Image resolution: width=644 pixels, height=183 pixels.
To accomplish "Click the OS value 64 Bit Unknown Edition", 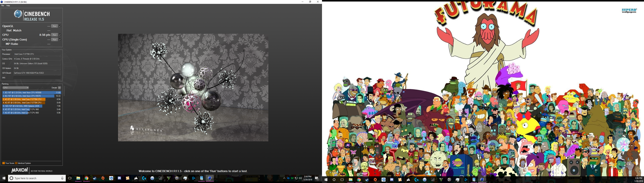I will tap(37, 64).
